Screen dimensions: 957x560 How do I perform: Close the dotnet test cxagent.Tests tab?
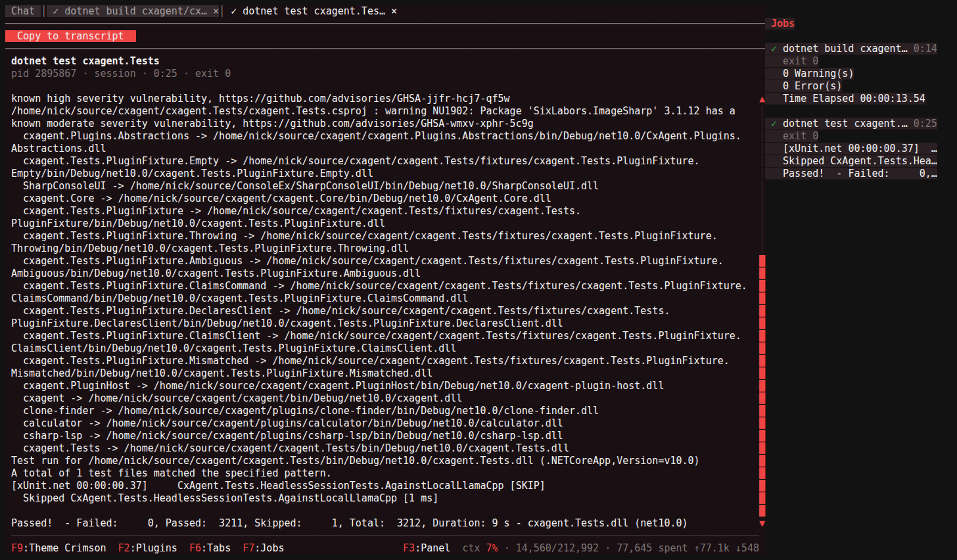click(394, 11)
